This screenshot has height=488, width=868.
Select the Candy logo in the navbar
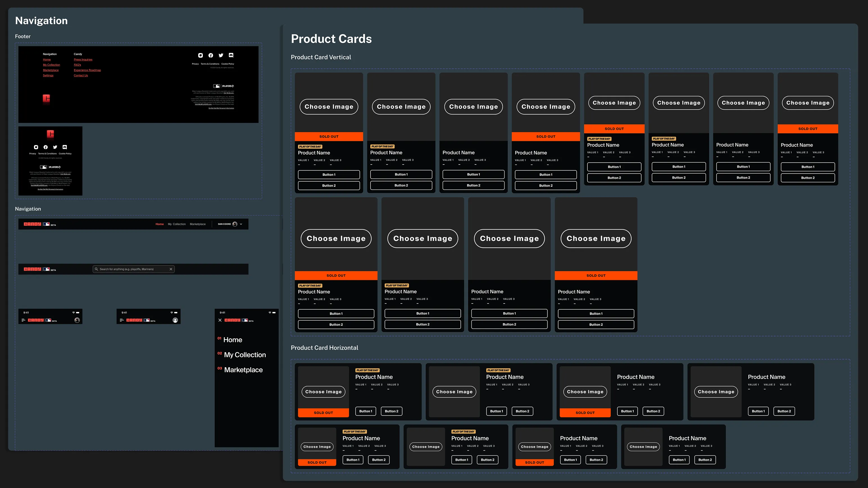[x=33, y=224]
